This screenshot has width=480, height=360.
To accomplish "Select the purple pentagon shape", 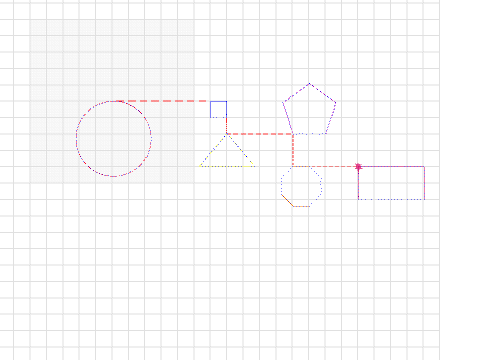I will pyautogui.click(x=309, y=109).
